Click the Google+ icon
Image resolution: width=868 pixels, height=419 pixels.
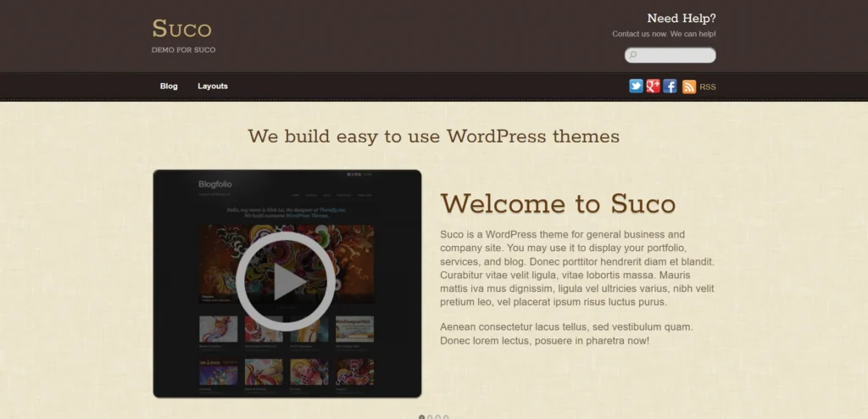pyautogui.click(x=653, y=86)
